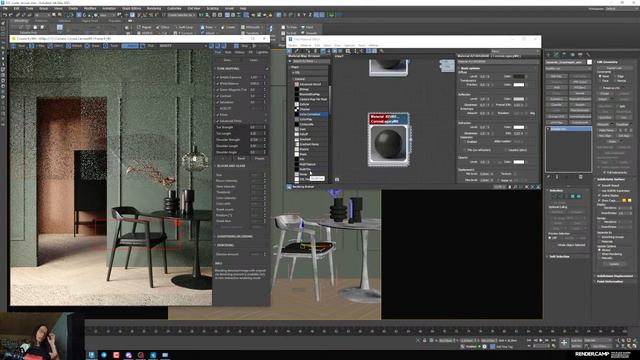Open the Display tab in command panel
Viewport: 640px width, 360px height.
click(580, 54)
